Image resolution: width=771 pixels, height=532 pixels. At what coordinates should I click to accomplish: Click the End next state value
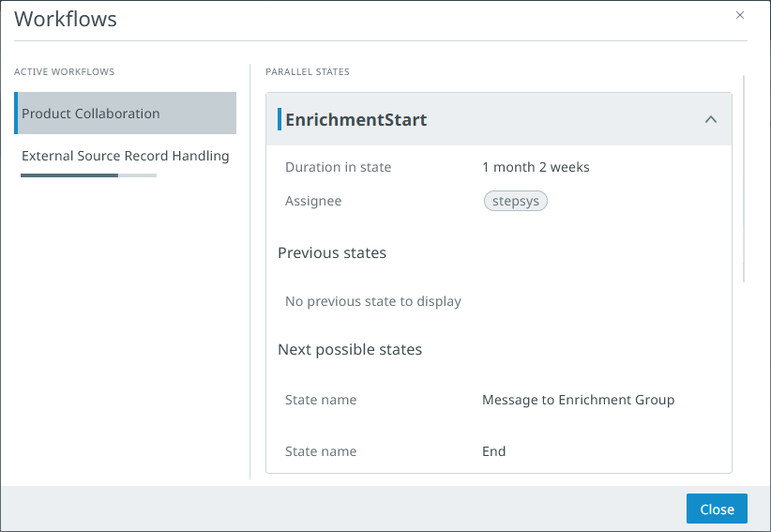(x=493, y=451)
